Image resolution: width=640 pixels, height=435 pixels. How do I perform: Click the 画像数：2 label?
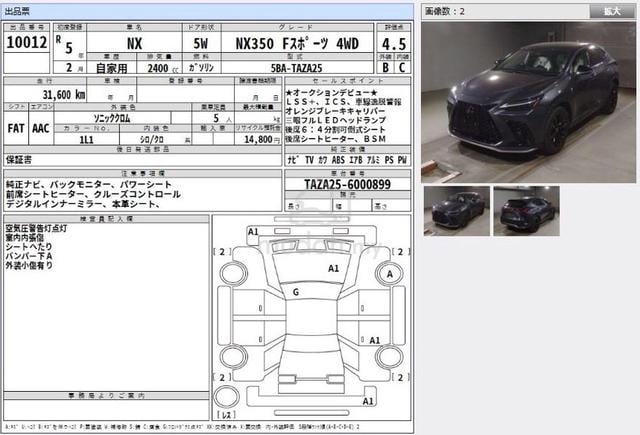(445, 11)
